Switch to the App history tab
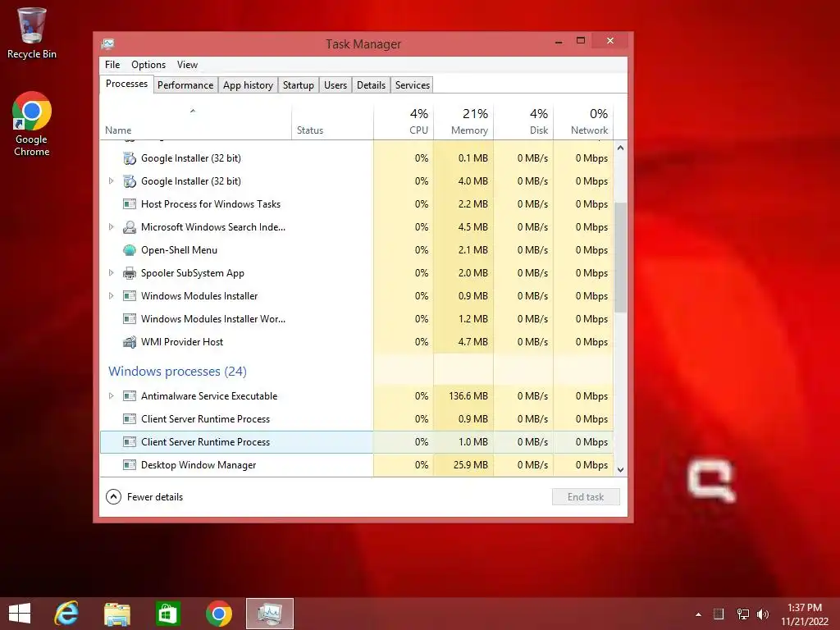Viewport: 840px width, 630px height. coord(248,85)
